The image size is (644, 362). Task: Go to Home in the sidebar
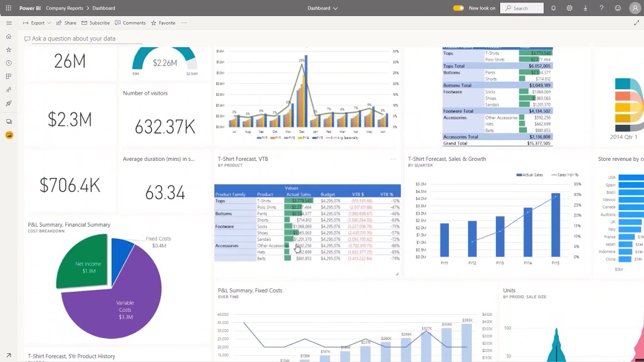[x=9, y=36]
